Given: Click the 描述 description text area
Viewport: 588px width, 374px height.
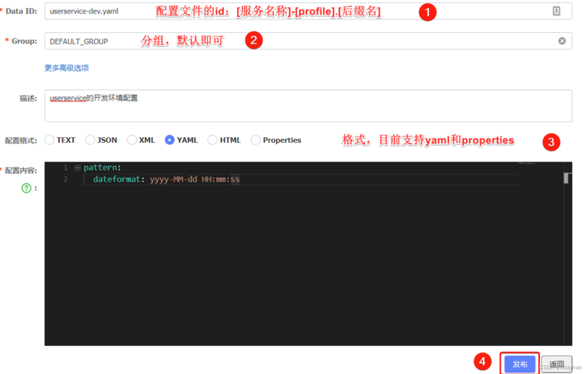Looking at the screenshot, I should pyautogui.click(x=308, y=106).
